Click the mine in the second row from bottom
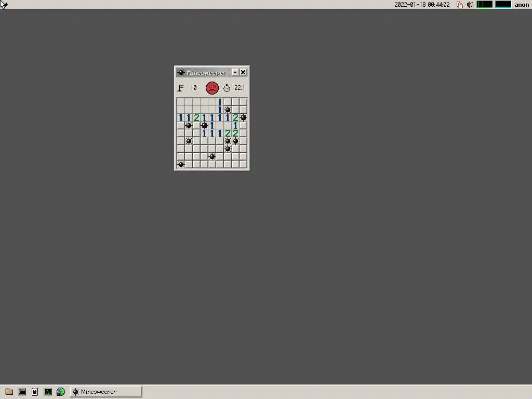Screen dimensions: 532x399 (x=212, y=156)
